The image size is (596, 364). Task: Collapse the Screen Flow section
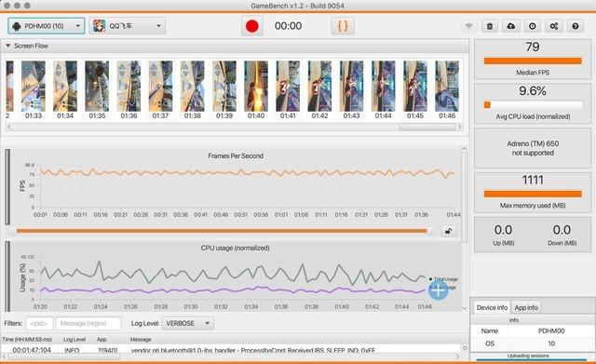click(8, 46)
